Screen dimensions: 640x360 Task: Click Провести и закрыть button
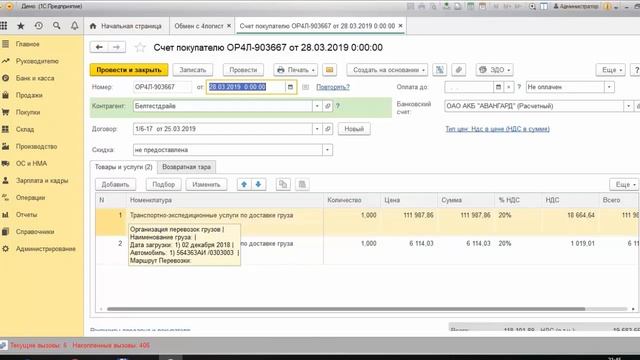coord(129,70)
